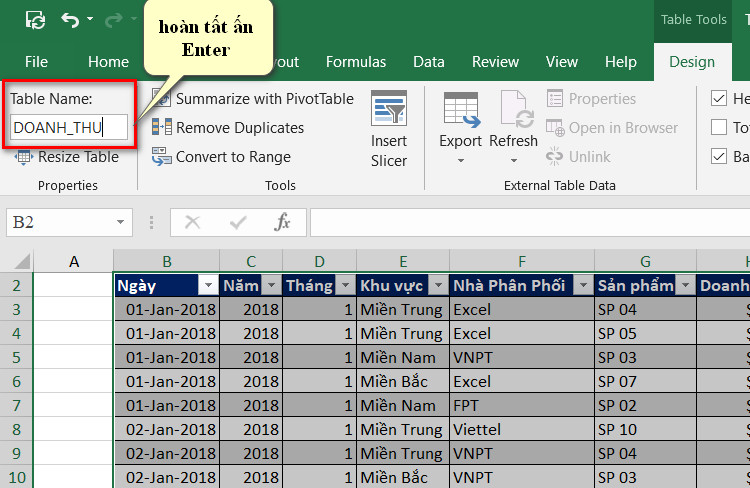Open the Ngày column filter dropdown
750x488 pixels.
(208, 286)
